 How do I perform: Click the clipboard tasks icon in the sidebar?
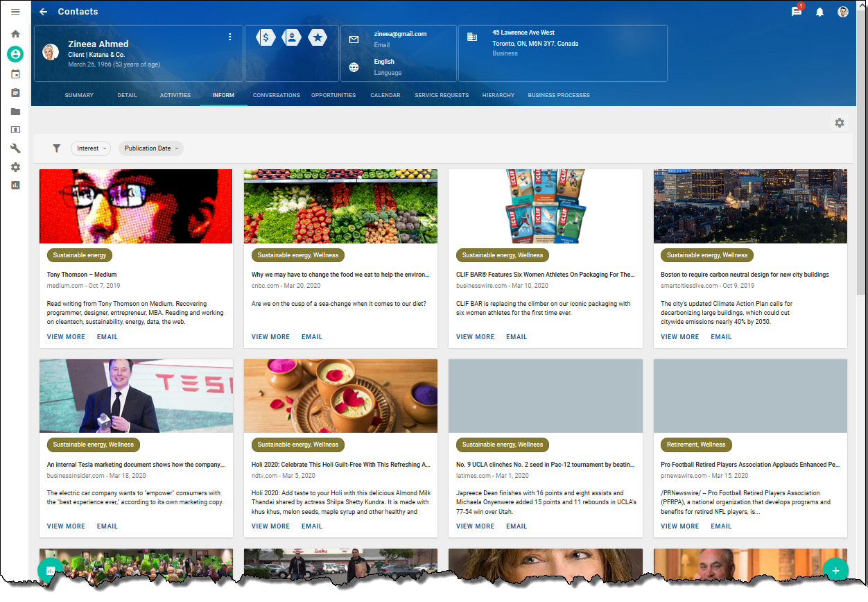tap(15, 92)
